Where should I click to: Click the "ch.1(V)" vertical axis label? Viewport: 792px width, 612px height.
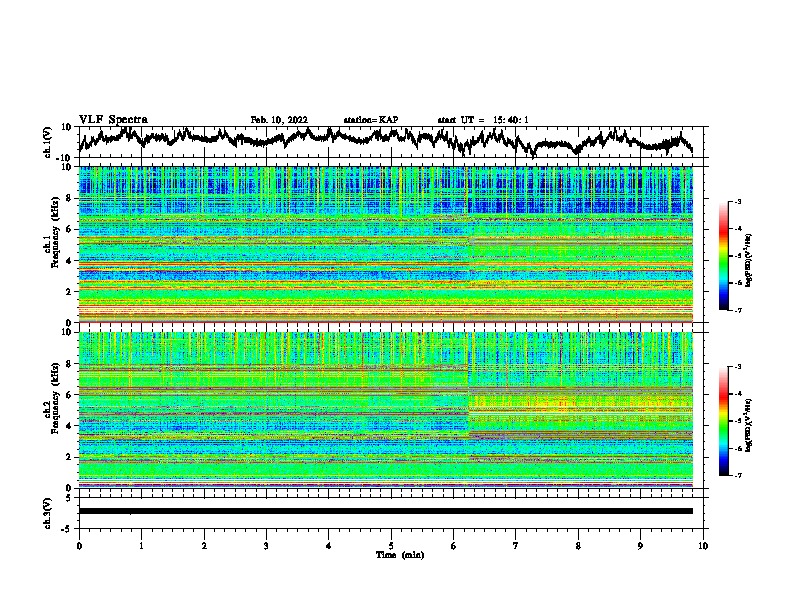[x=48, y=142]
